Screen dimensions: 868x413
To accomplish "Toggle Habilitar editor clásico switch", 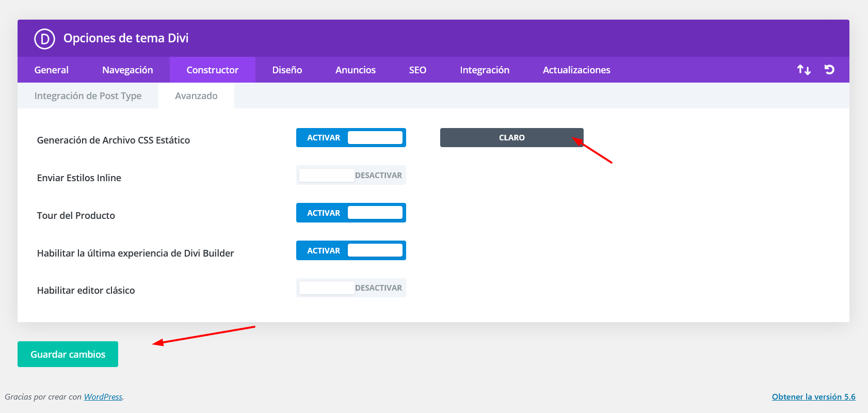I will (x=351, y=288).
